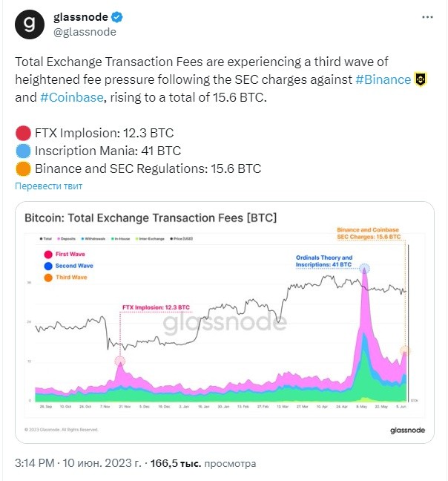The image size is (448, 481).
Task: Click the Ordinals Inscriptions 41 BTC peak marker
Action: 364,269
